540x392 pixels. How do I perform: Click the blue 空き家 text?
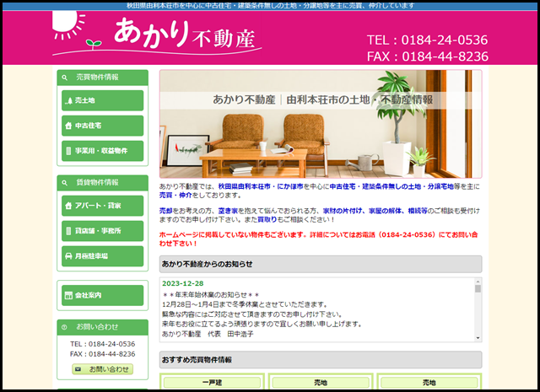pyautogui.click(x=228, y=211)
